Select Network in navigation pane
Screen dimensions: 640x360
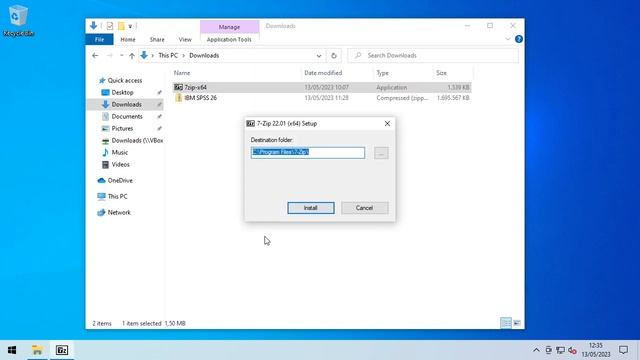click(119, 212)
